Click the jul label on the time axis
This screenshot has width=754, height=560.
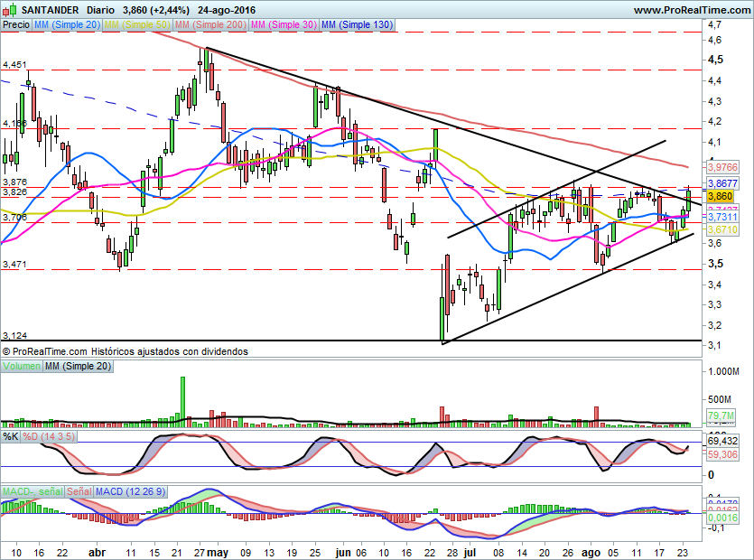[x=470, y=553]
